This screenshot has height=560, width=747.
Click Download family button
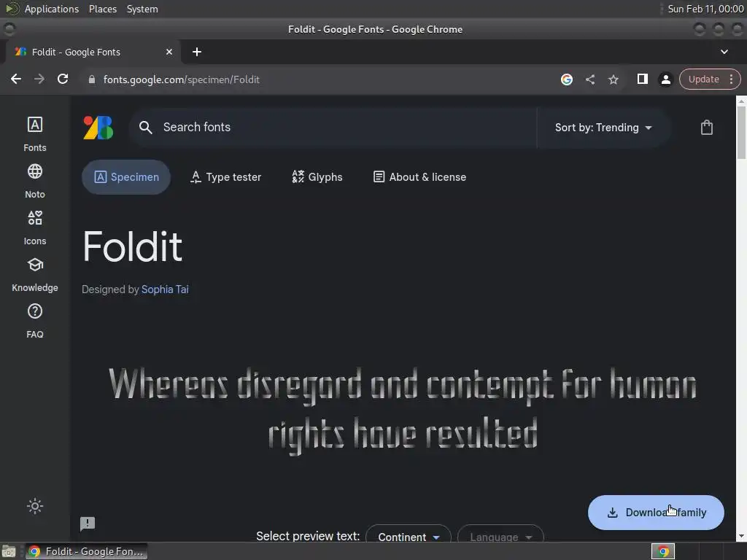(x=656, y=513)
